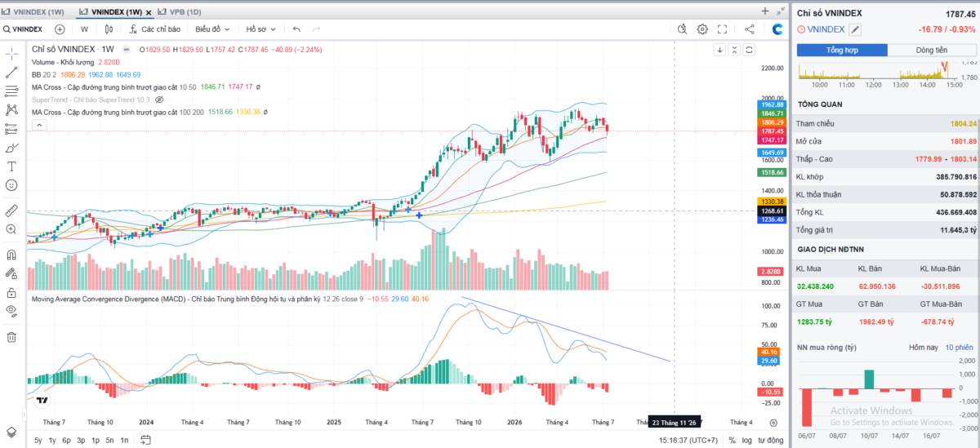
Task: Open the Các chỉ báo indicators dialog
Action: [154, 29]
